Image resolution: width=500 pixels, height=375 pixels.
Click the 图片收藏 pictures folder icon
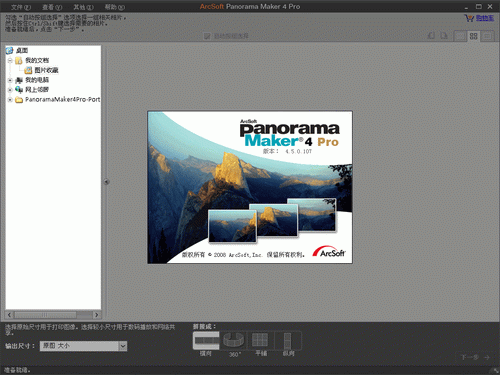tap(28, 70)
